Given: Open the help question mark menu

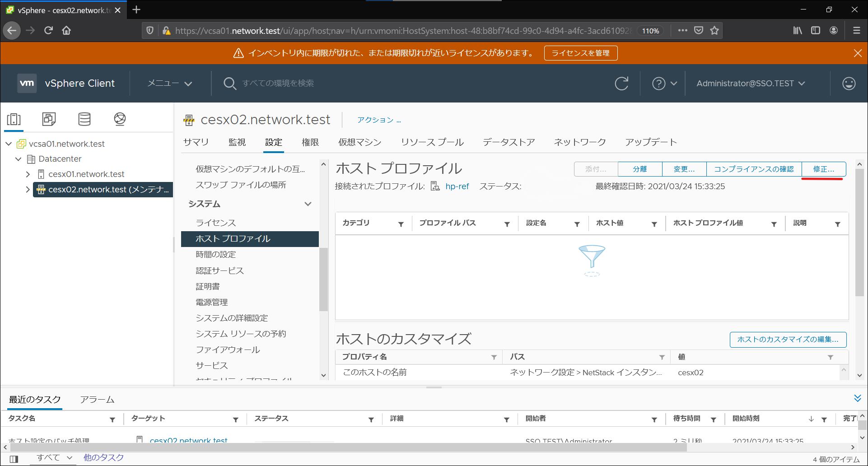Looking at the screenshot, I should (x=664, y=84).
